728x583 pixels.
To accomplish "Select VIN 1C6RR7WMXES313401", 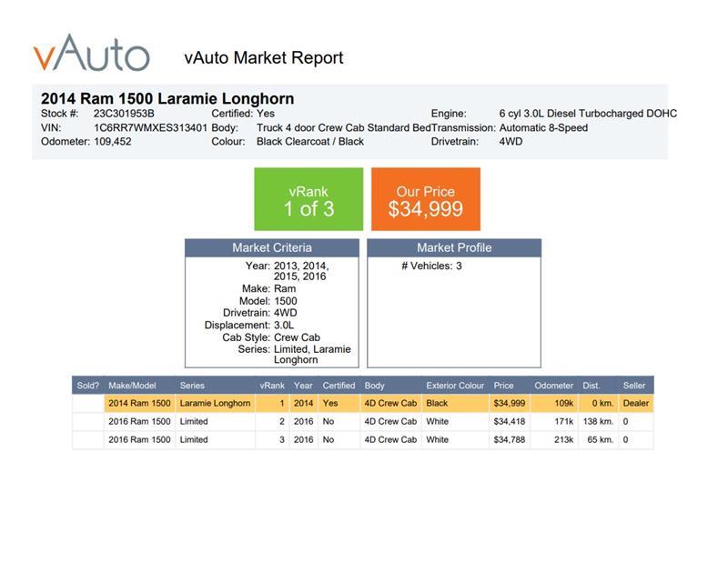I will (x=150, y=127).
